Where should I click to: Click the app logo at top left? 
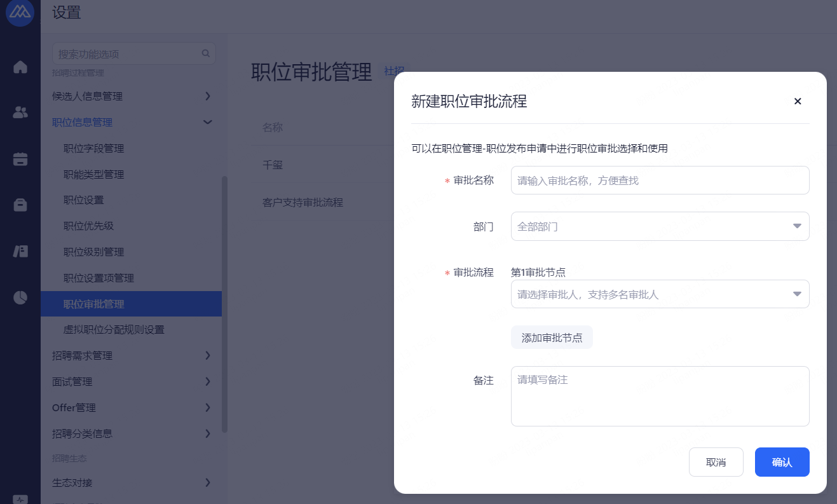20,13
